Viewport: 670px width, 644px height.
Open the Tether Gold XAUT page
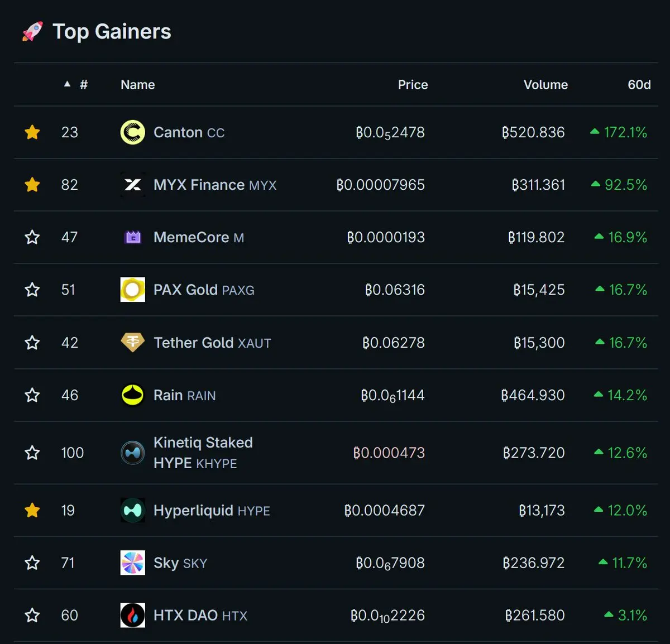pyautogui.click(x=212, y=342)
